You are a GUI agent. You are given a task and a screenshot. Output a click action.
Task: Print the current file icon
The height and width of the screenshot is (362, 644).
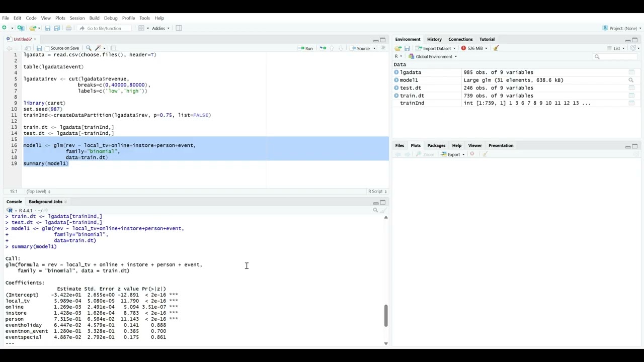click(x=68, y=28)
